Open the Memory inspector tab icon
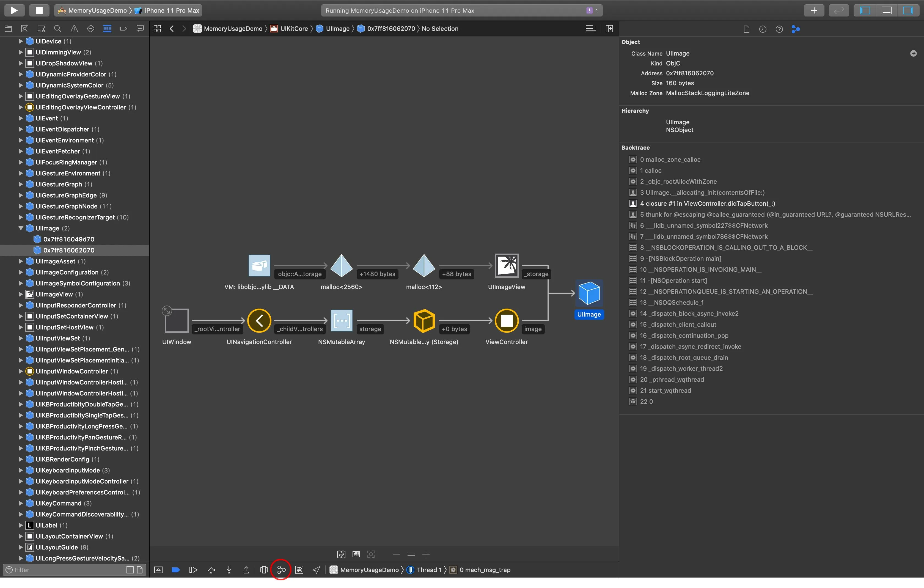924x588 pixels. tap(796, 29)
